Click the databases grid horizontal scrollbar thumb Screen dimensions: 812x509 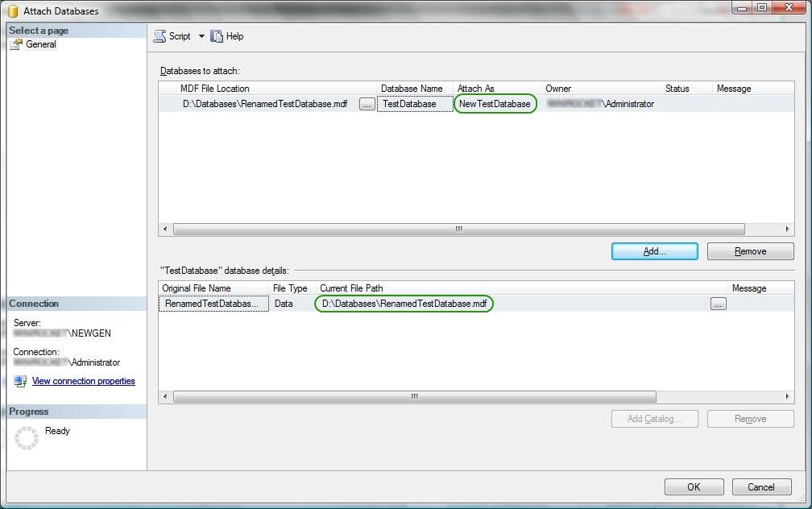click(x=459, y=229)
